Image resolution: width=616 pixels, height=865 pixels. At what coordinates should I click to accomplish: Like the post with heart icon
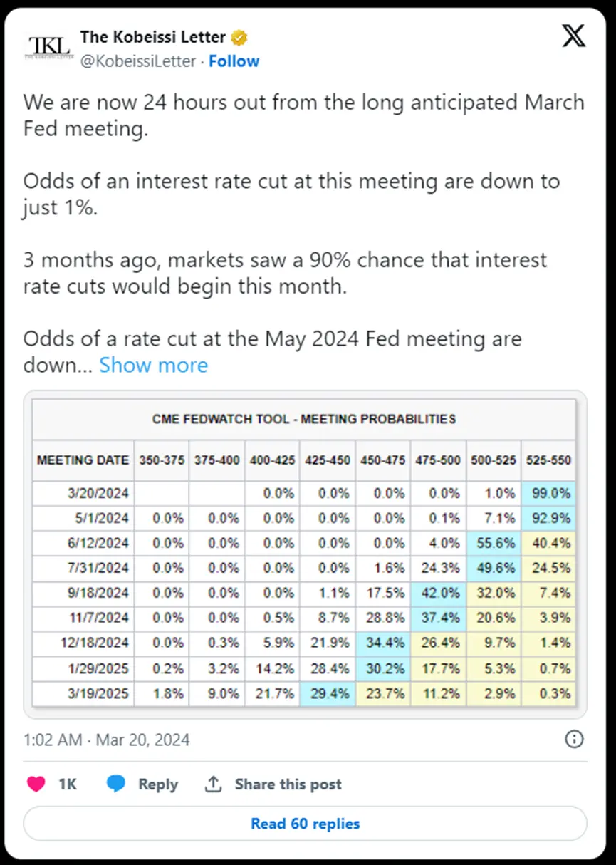pyautogui.click(x=36, y=784)
